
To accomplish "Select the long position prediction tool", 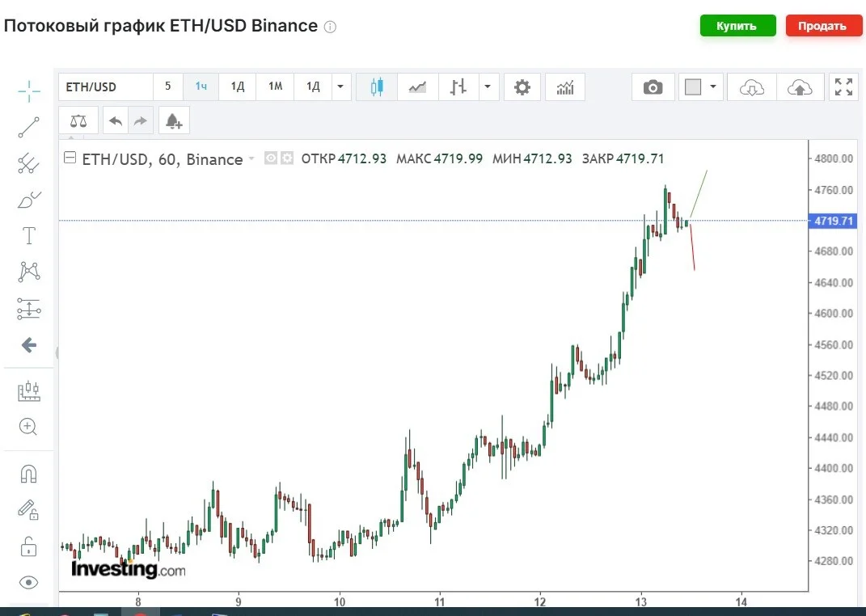I will (x=29, y=309).
